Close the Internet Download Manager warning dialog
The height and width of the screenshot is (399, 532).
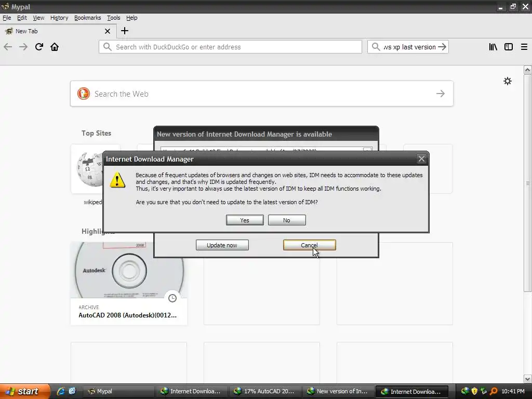pos(421,159)
